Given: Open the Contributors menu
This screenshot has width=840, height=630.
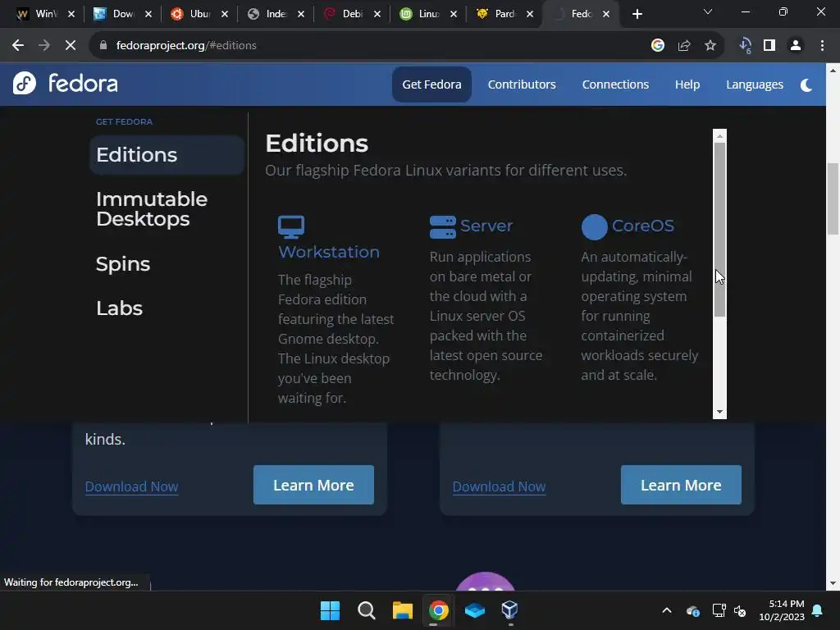Looking at the screenshot, I should click(x=522, y=84).
